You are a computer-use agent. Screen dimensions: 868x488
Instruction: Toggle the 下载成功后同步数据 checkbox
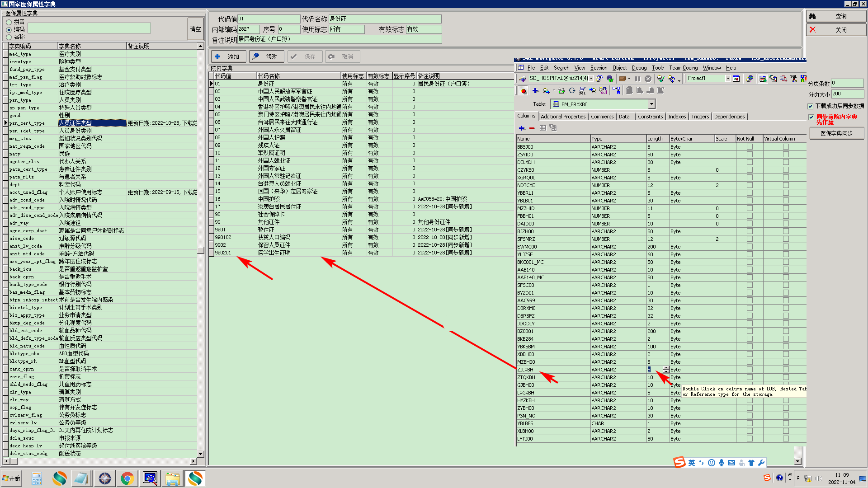(811, 106)
